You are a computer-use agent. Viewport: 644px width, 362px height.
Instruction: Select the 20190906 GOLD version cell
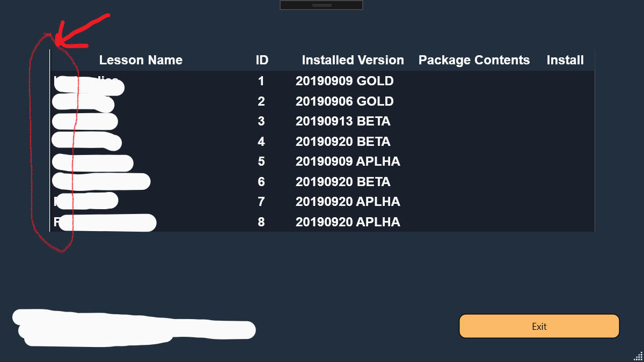click(x=345, y=101)
